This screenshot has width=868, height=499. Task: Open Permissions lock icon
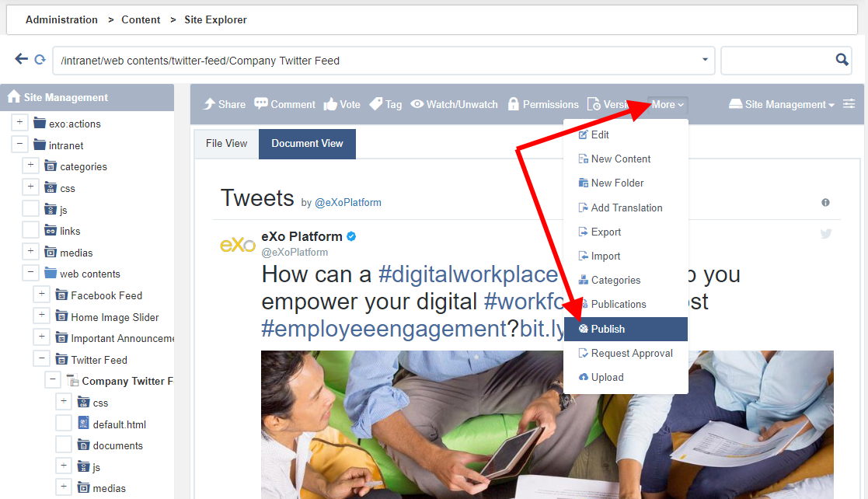point(513,104)
